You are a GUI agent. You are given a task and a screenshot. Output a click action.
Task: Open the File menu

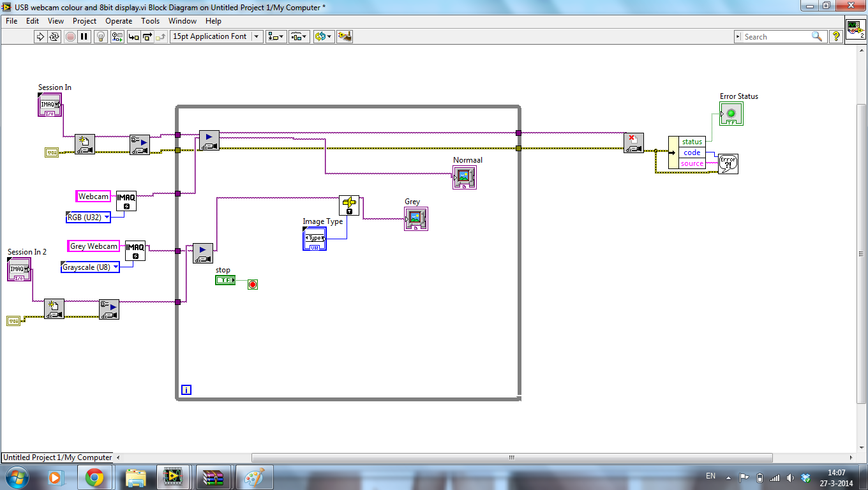[x=11, y=21]
